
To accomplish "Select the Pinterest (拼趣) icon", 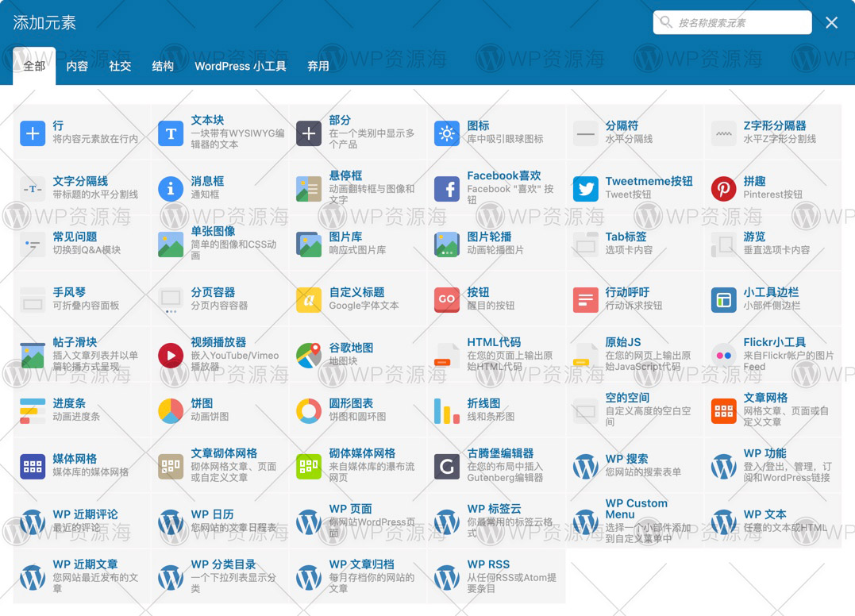I will pos(723,189).
